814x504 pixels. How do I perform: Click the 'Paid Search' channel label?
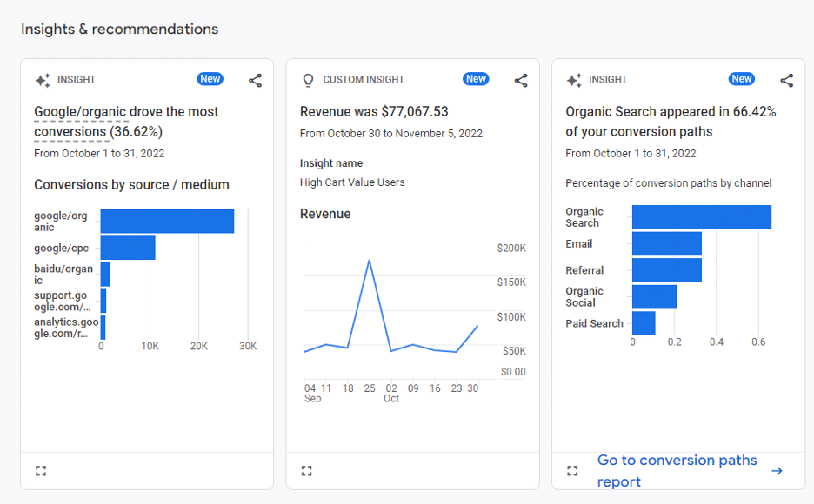click(x=594, y=323)
